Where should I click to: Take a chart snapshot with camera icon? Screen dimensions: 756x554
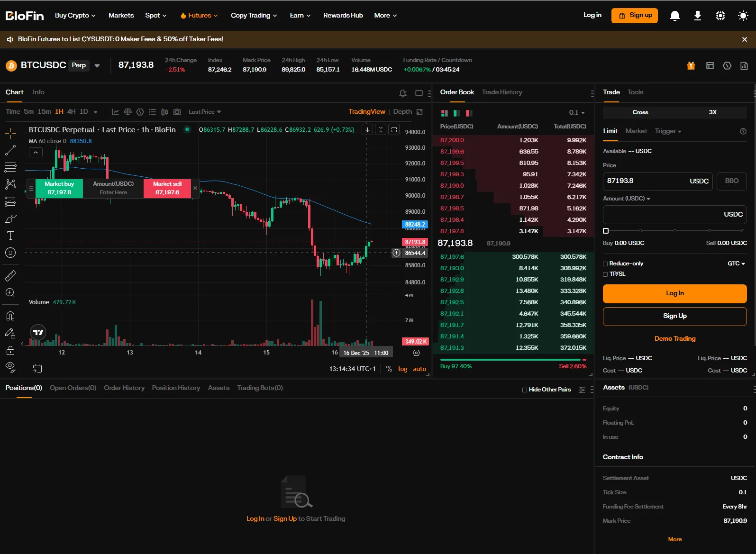tap(177, 112)
